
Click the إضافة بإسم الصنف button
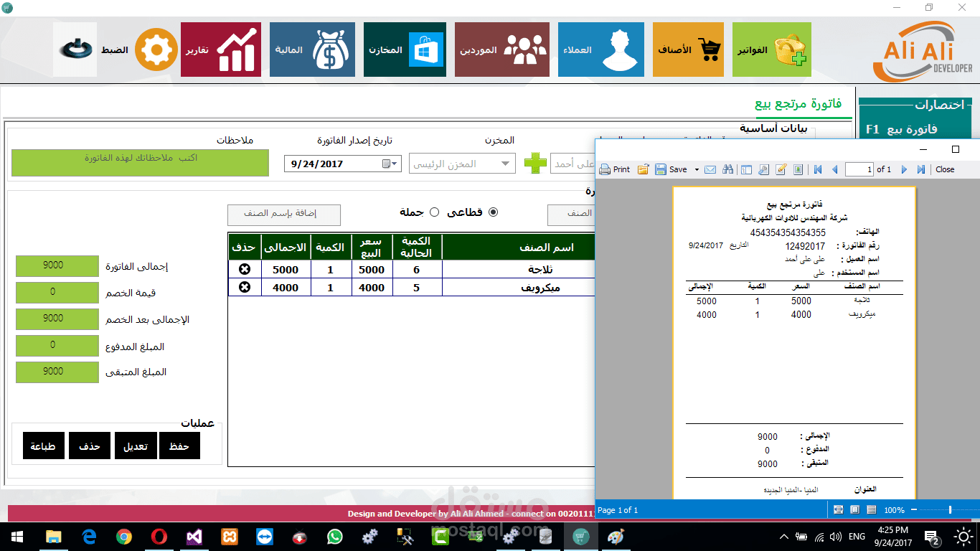[284, 215]
